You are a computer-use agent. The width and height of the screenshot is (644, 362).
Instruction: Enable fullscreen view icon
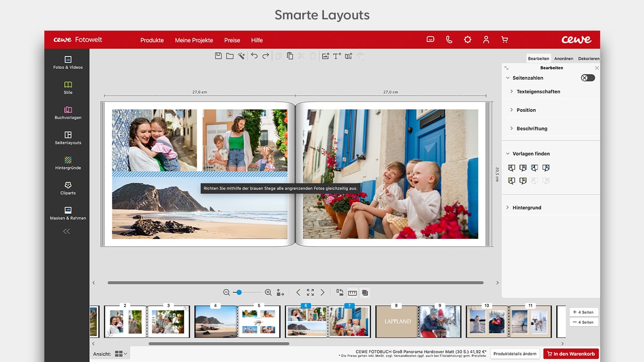pos(310,292)
